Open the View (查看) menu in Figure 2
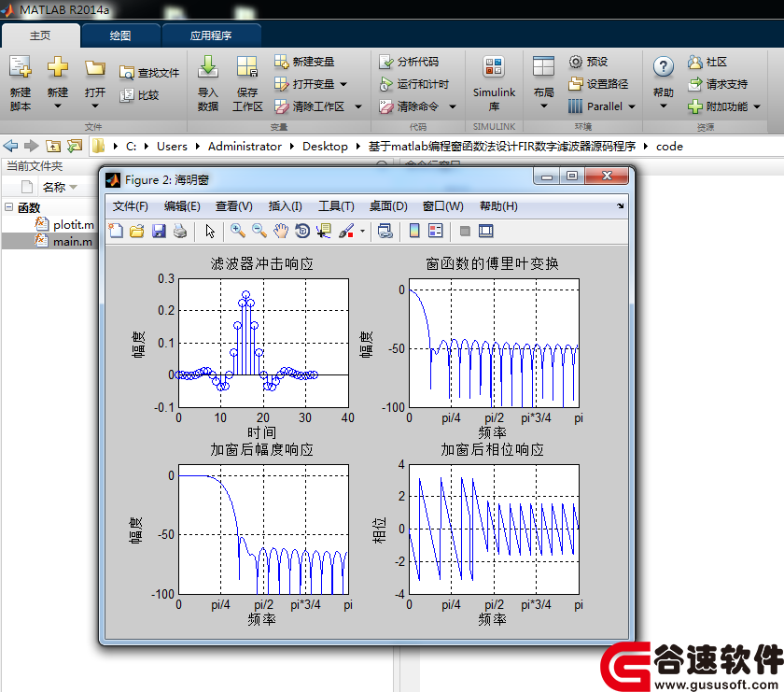784x692 pixels. tap(233, 206)
